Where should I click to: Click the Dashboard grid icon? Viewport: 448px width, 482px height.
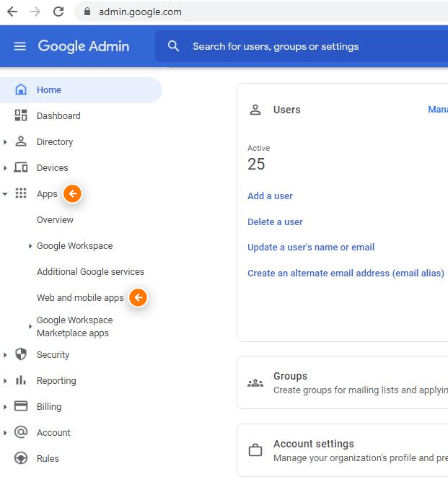coord(21,115)
